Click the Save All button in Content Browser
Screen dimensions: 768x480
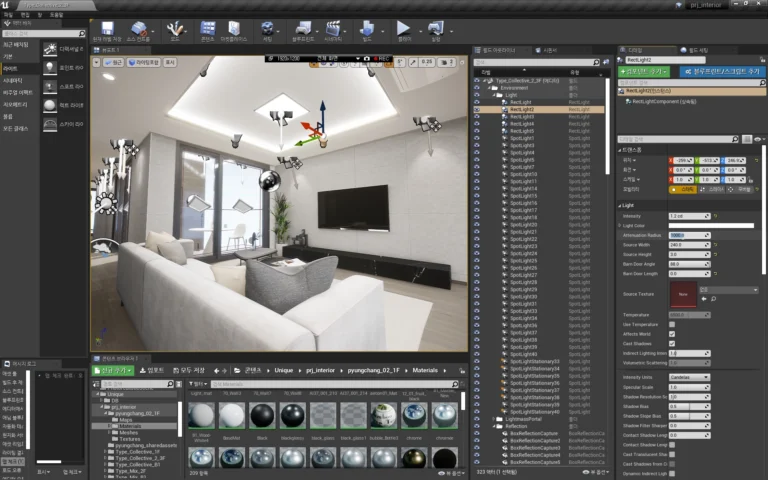(189, 371)
